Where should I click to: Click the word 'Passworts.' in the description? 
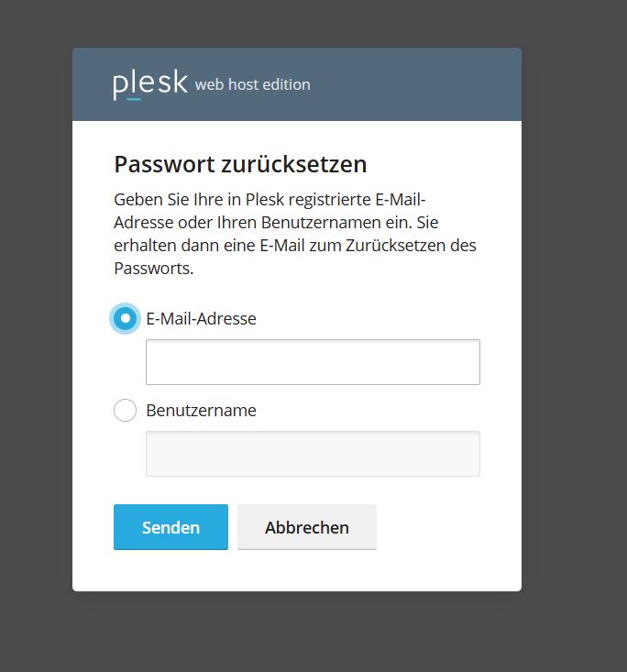tap(154, 269)
